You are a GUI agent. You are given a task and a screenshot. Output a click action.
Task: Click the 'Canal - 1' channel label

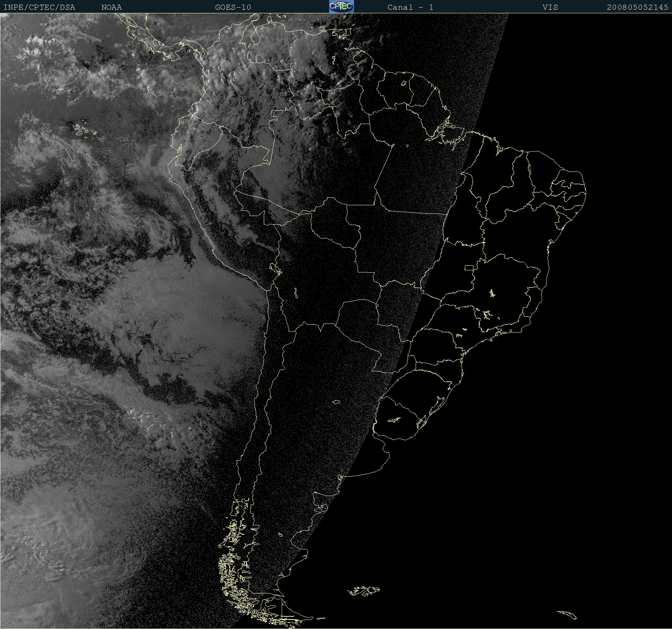(x=410, y=7)
